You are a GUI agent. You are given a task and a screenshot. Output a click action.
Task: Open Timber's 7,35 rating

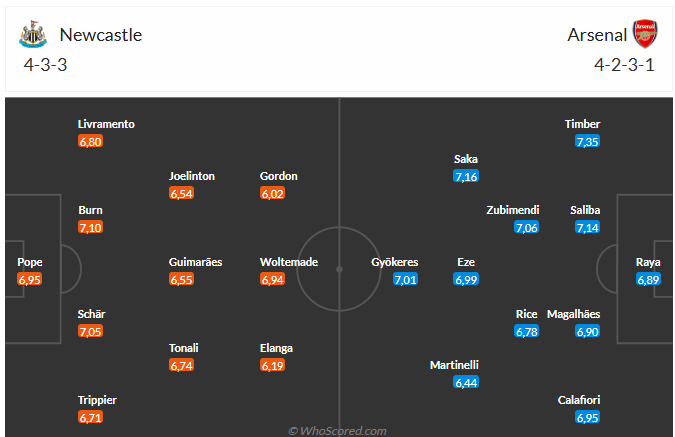tap(587, 142)
